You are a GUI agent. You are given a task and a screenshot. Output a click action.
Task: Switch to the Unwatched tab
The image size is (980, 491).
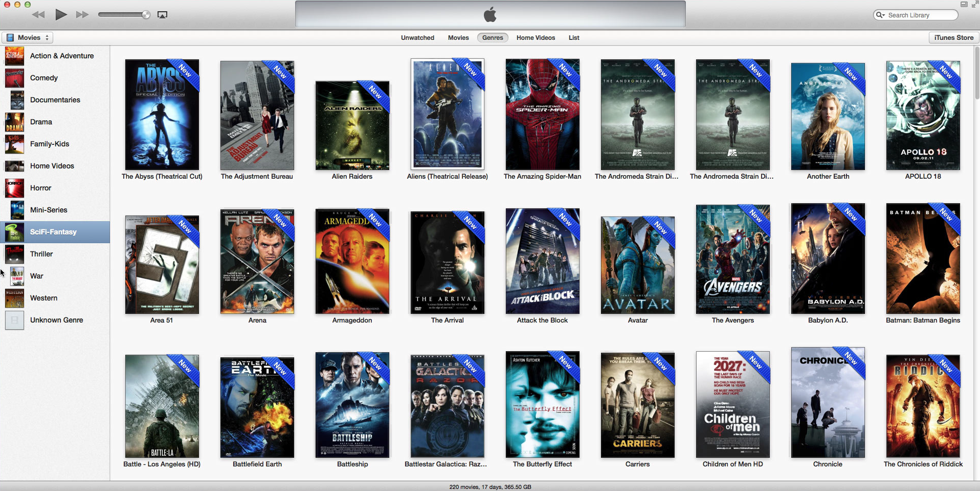(x=417, y=37)
